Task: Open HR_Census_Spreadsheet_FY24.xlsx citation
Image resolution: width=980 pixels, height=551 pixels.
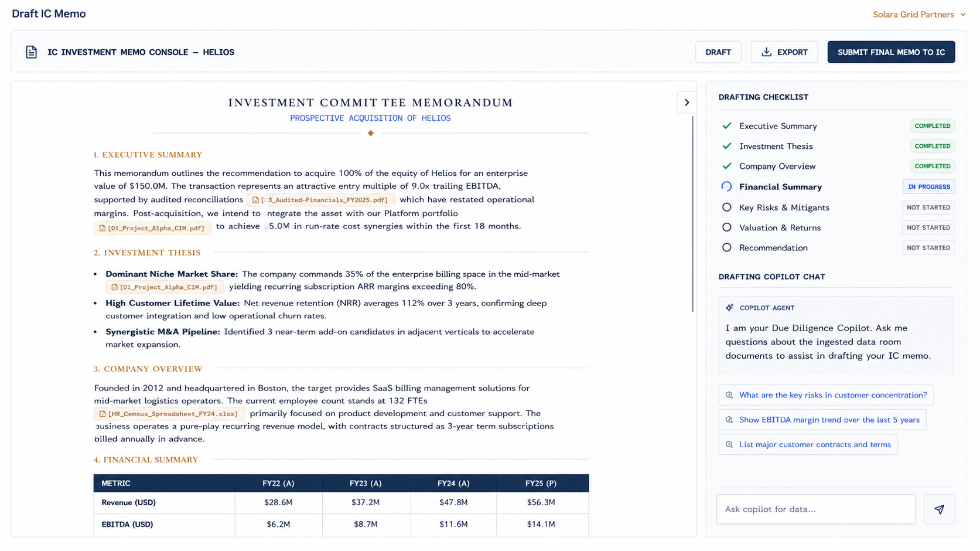Action: [x=169, y=414]
